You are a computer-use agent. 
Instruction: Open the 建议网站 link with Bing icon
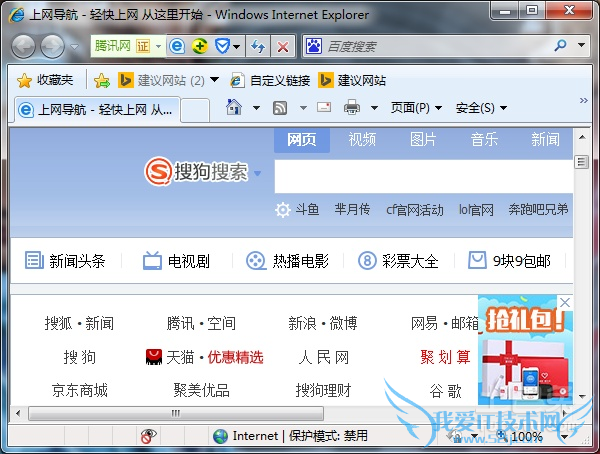(x=352, y=80)
